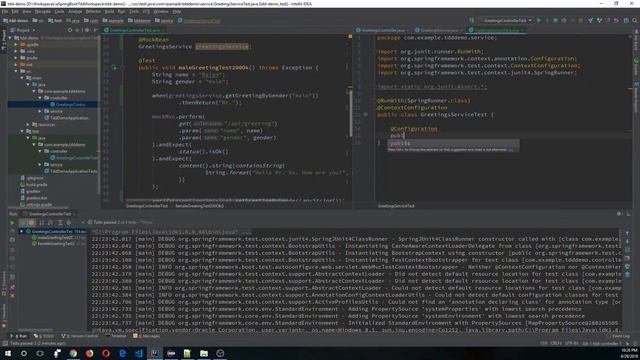Open Firefox from the taskbar
Viewport: 640px width, 360px height.
[89, 353]
